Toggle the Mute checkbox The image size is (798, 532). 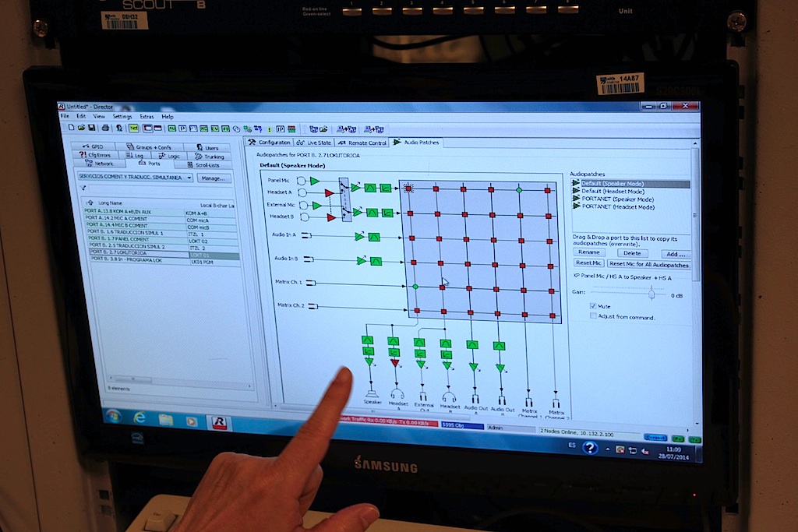[x=593, y=305]
